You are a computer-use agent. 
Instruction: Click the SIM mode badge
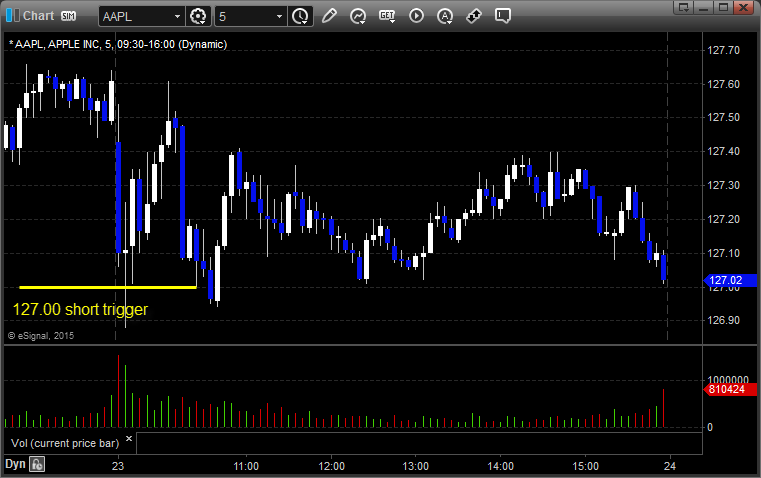tap(68, 16)
